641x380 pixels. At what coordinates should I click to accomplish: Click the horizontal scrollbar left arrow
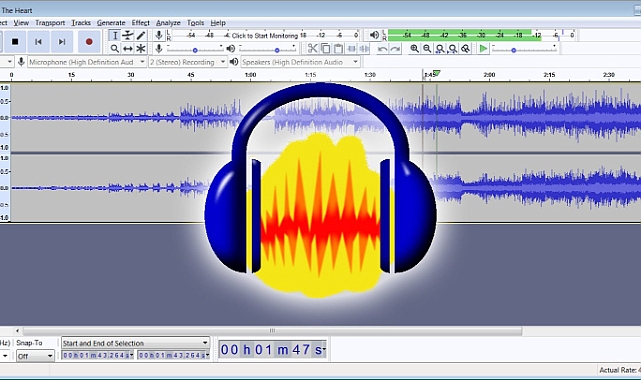17,331
